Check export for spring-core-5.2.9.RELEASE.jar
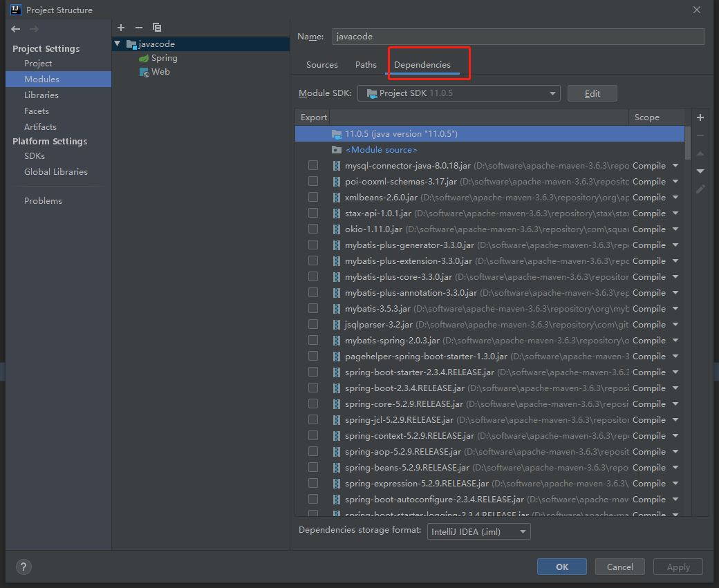 (x=313, y=404)
